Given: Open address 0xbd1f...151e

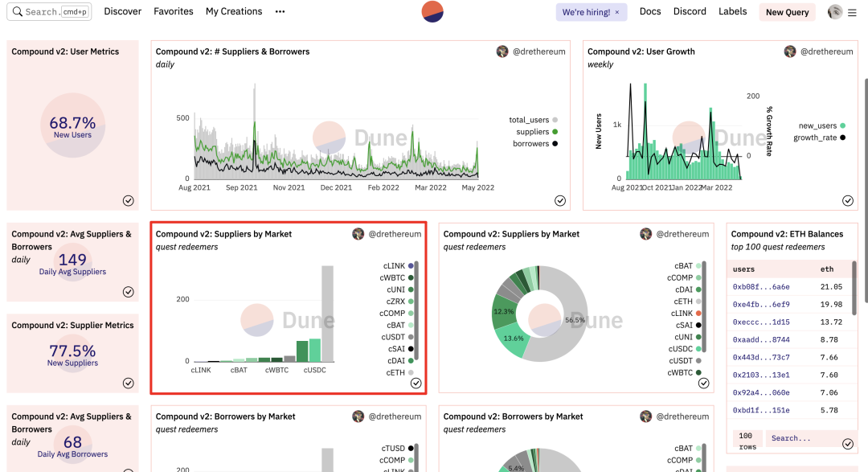Looking at the screenshot, I should pyautogui.click(x=761, y=411).
